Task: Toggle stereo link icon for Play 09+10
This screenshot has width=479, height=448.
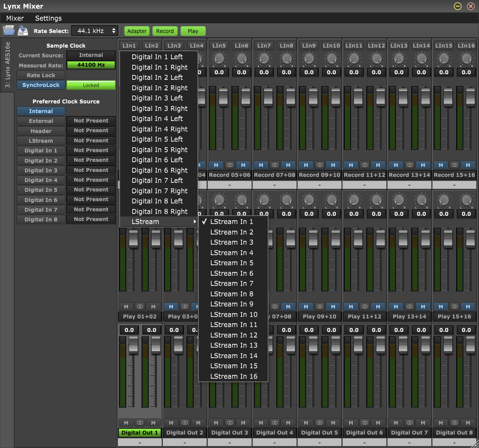Action: 319,307
